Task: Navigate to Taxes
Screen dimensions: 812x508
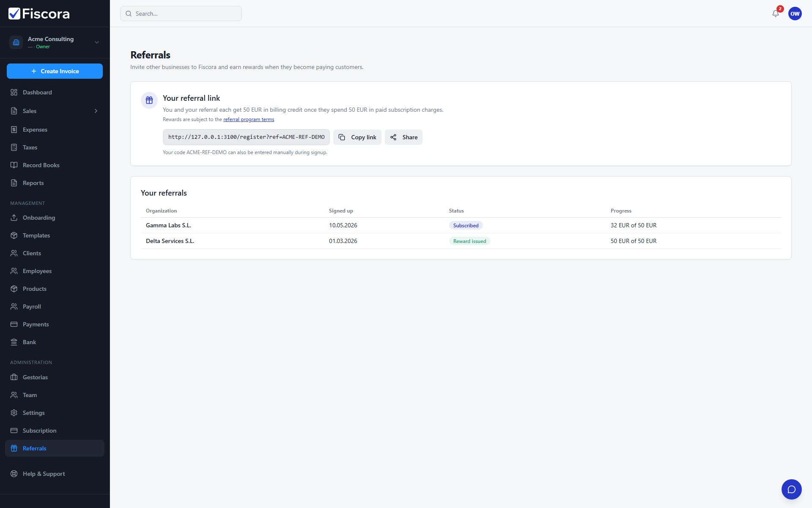Action: click(55, 147)
